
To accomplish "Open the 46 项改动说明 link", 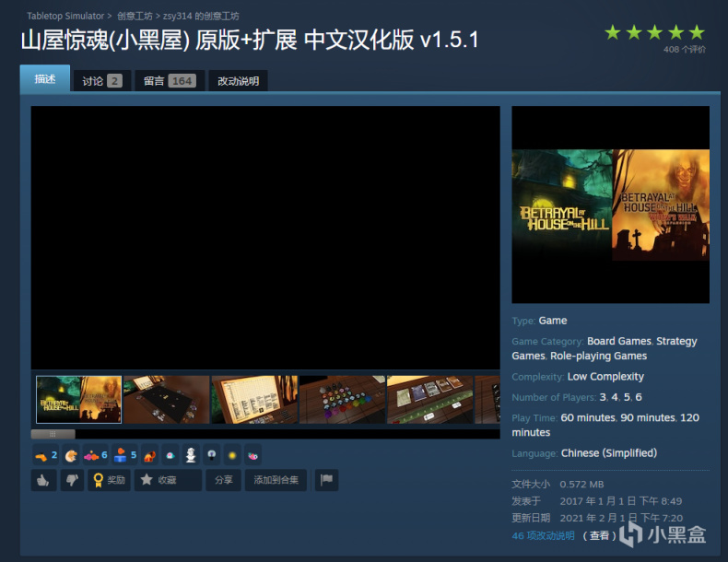I will 543,535.
